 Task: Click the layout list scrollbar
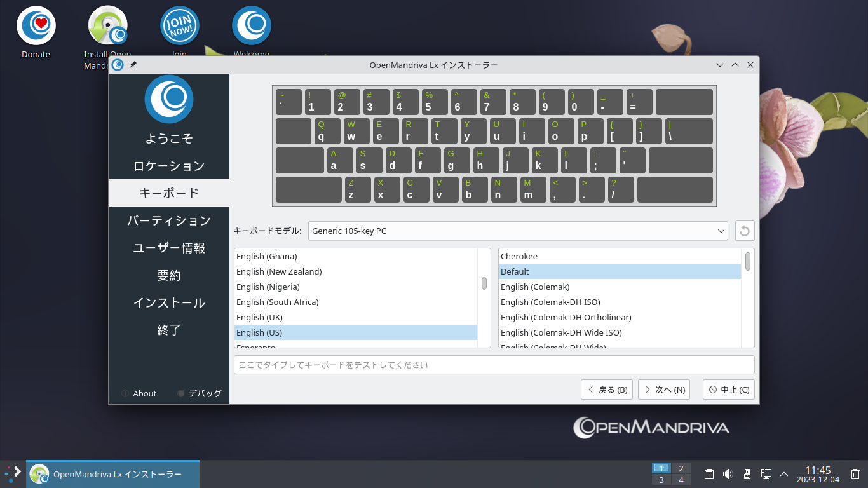click(484, 283)
